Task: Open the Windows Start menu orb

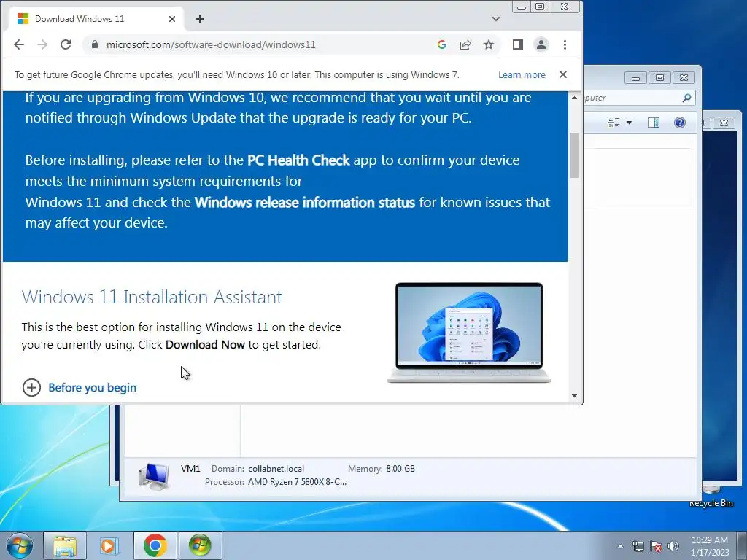Action: point(20,545)
